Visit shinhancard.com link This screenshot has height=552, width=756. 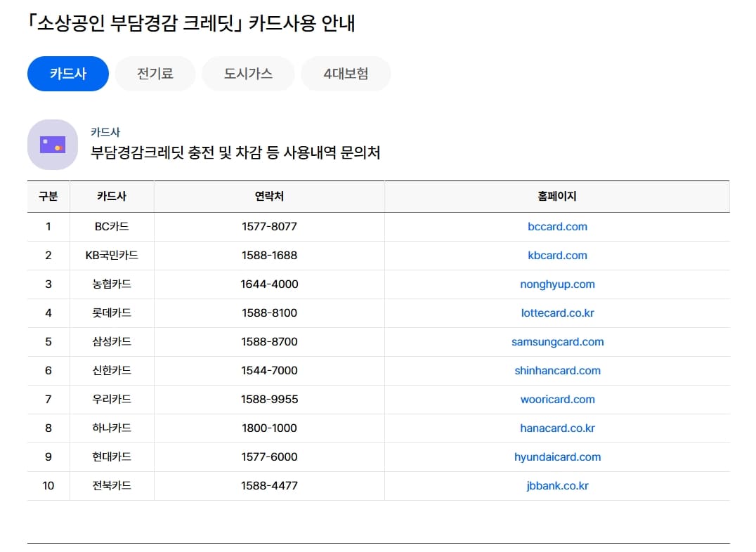tap(557, 371)
